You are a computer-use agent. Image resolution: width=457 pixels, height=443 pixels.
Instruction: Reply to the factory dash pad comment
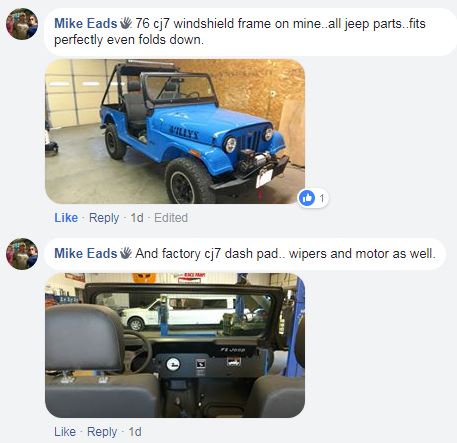[x=102, y=432]
